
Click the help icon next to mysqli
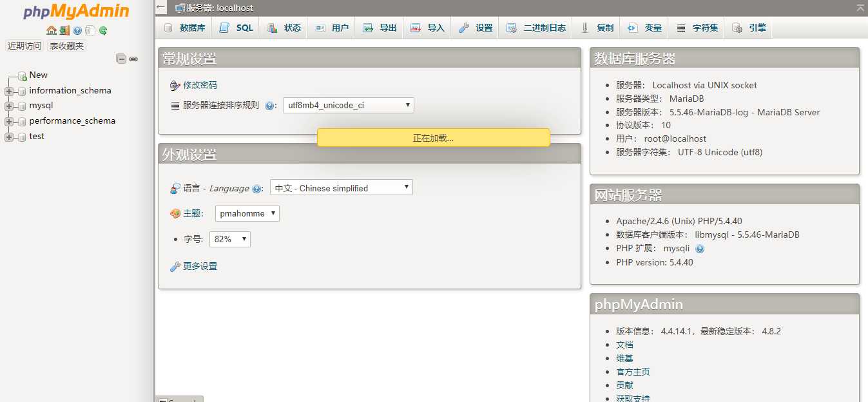(x=700, y=249)
